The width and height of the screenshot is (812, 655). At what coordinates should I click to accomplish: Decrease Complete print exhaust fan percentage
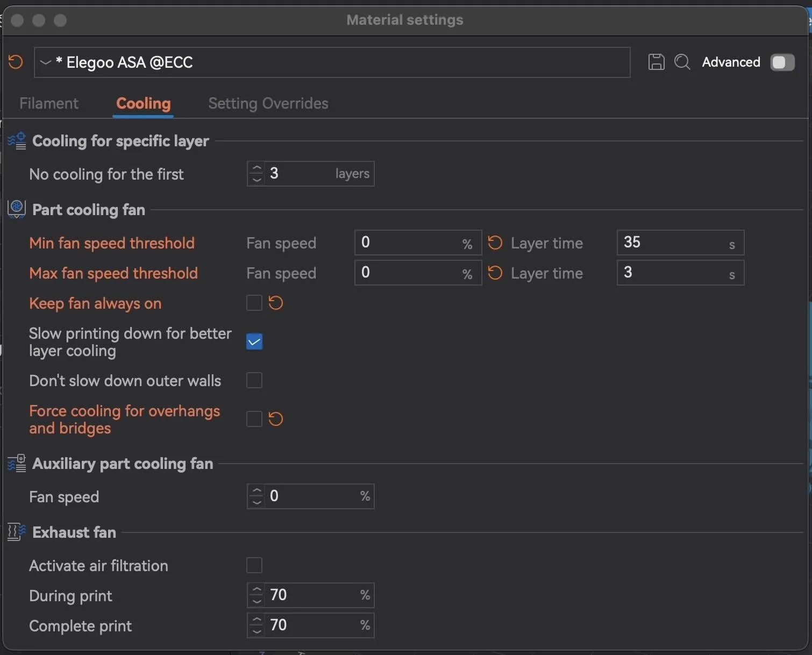[257, 631]
